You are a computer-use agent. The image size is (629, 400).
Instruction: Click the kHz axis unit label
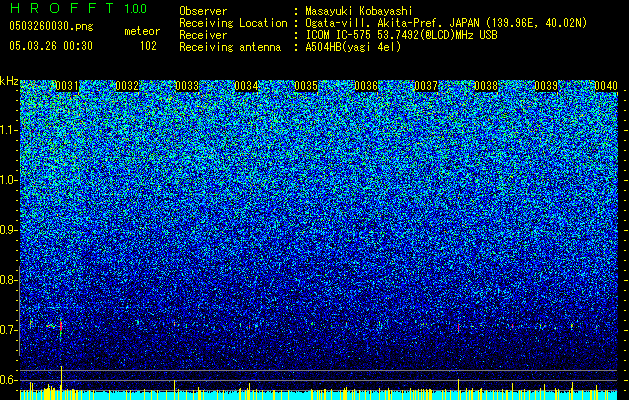(x=9, y=81)
